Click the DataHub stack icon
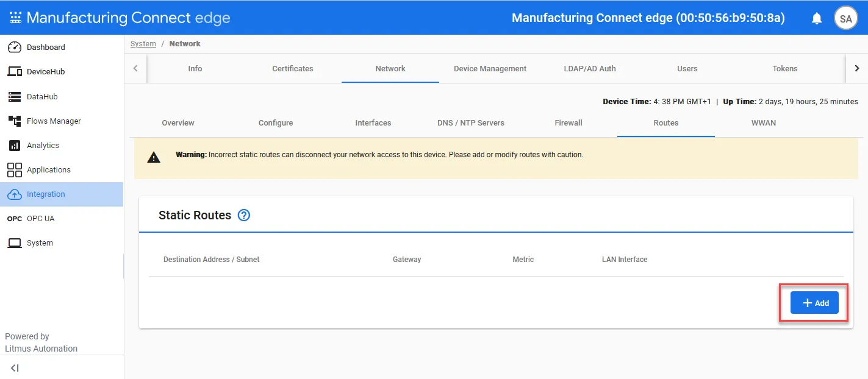This screenshot has width=868, height=379. click(x=15, y=96)
